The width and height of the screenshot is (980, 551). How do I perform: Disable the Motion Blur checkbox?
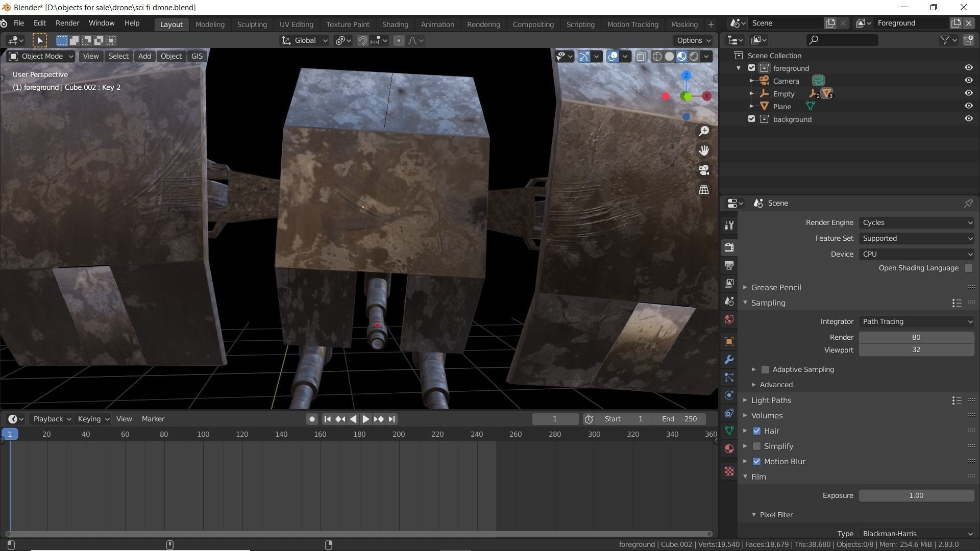coord(756,462)
